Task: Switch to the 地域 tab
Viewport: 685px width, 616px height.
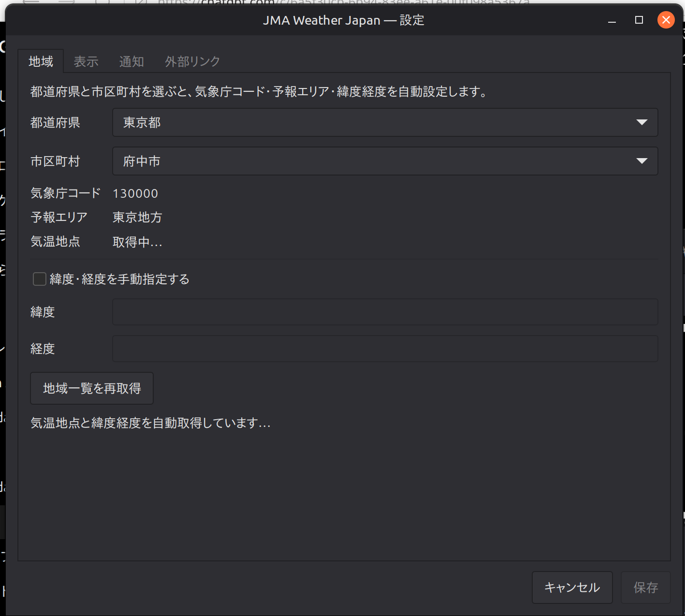Action: click(x=41, y=61)
